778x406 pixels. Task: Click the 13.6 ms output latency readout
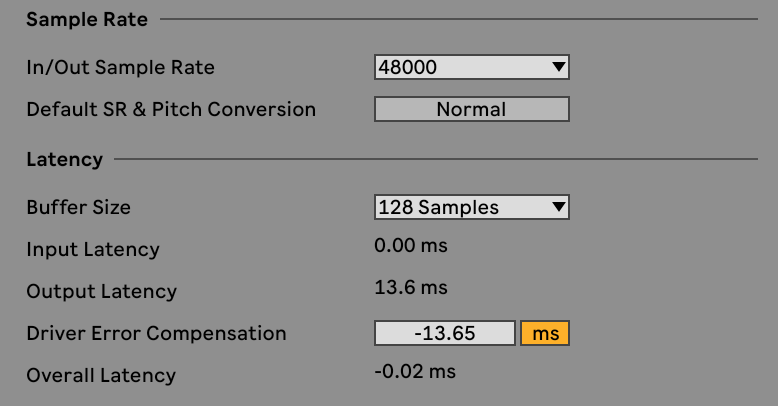click(410, 288)
